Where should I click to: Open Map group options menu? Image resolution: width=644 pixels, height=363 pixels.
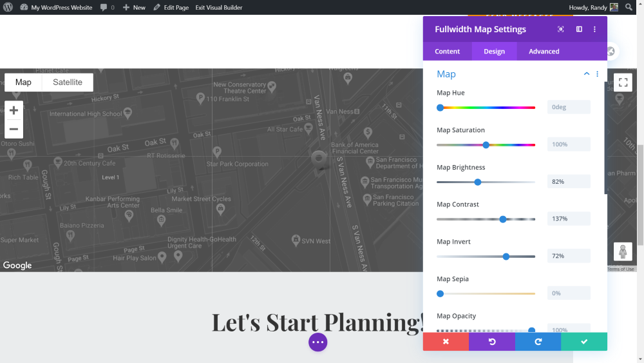tap(597, 74)
